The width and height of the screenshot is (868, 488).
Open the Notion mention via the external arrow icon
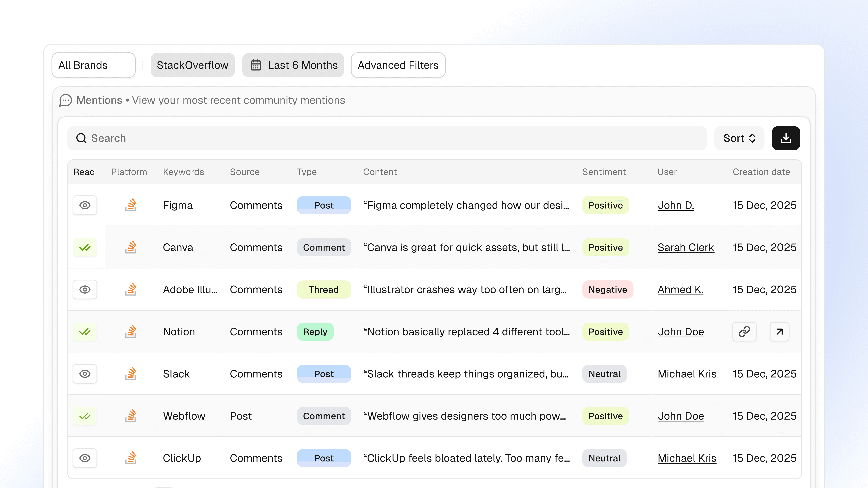(779, 332)
